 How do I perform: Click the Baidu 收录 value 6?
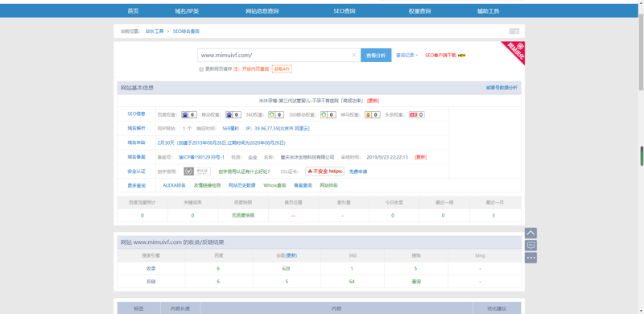click(x=218, y=268)
